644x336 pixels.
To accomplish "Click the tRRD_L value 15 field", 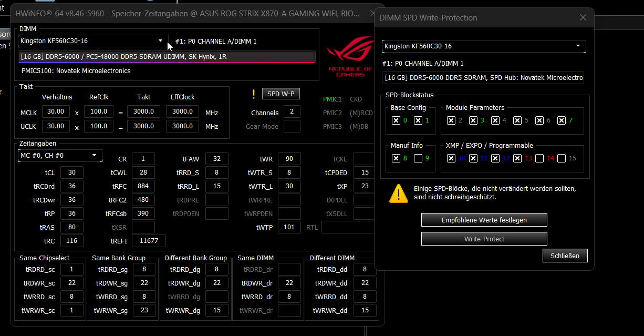I will click(x=217, y=186).
